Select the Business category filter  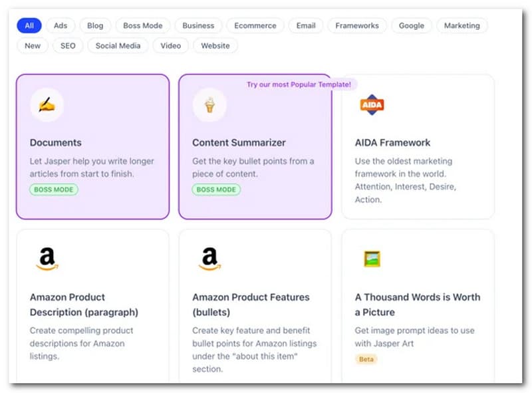pos(198,25)
